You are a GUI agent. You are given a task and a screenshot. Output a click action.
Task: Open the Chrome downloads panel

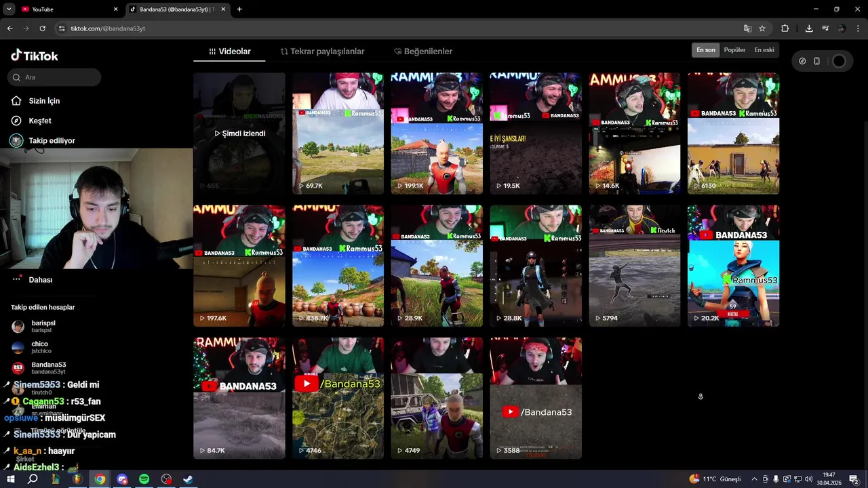tap(809, 28)
